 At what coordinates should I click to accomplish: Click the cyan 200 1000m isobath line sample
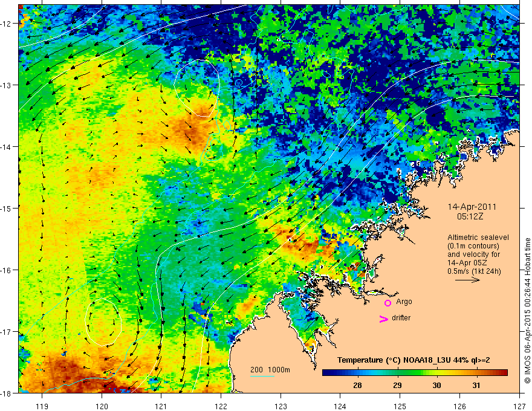click(x=262, y=376)
